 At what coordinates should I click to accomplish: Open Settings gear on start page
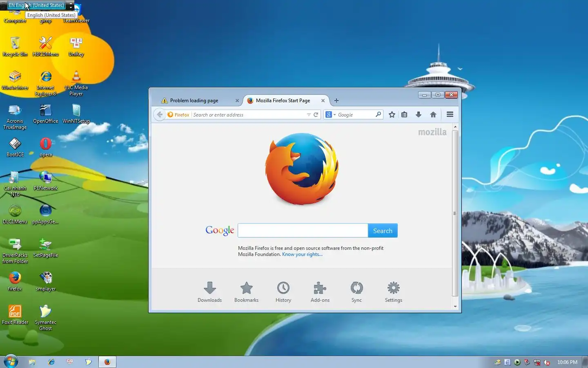pos(393,292)
